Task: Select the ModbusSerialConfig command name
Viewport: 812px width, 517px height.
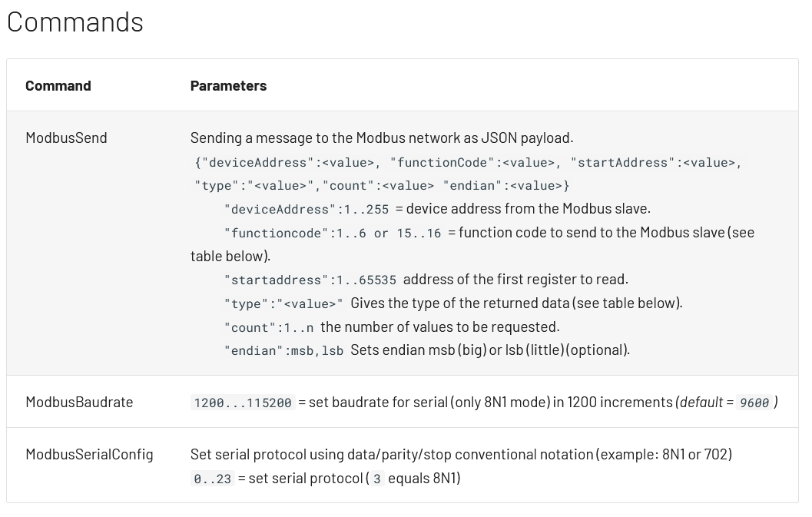Action: click(89, 454)
